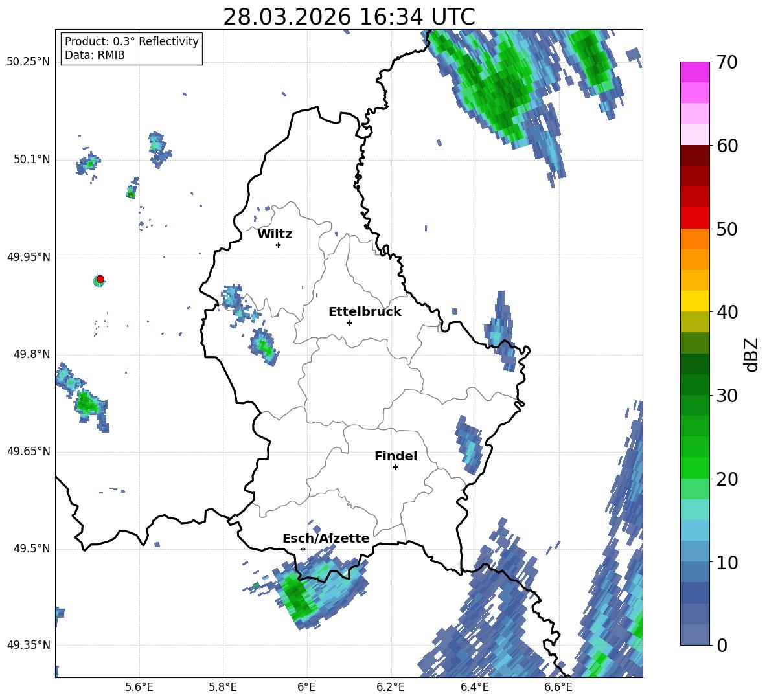767x700 pixels.
Task: Click the 20 label on colorbar
Action: pyautogui.click(x=727, y=479)
